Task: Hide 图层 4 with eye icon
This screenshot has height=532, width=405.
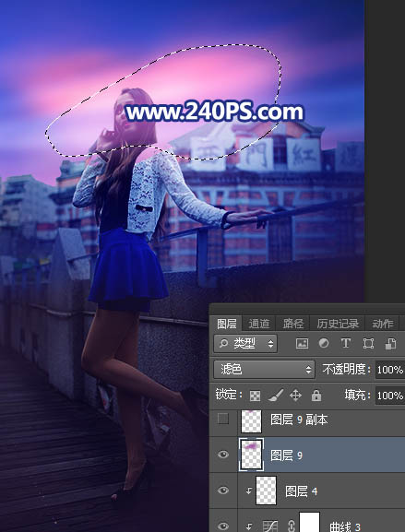Action: [223, 491]
